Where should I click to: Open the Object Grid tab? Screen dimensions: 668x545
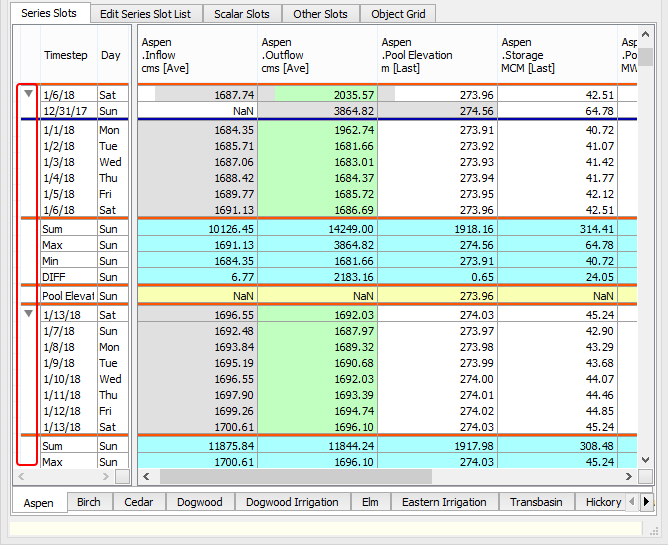[x=398, y=14]
